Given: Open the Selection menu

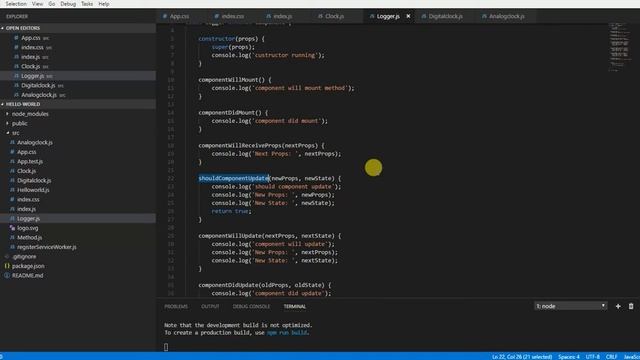Looking at the screenshot, I should coord(16,4).
